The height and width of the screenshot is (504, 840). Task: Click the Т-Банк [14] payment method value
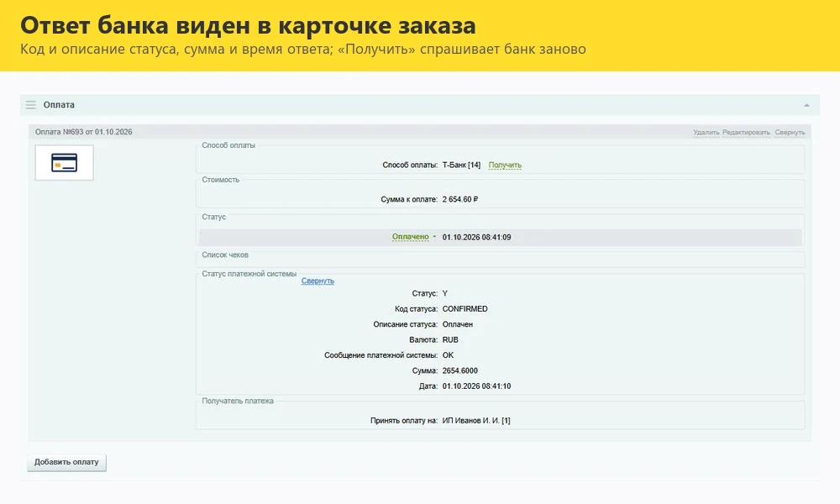(461, 165)
